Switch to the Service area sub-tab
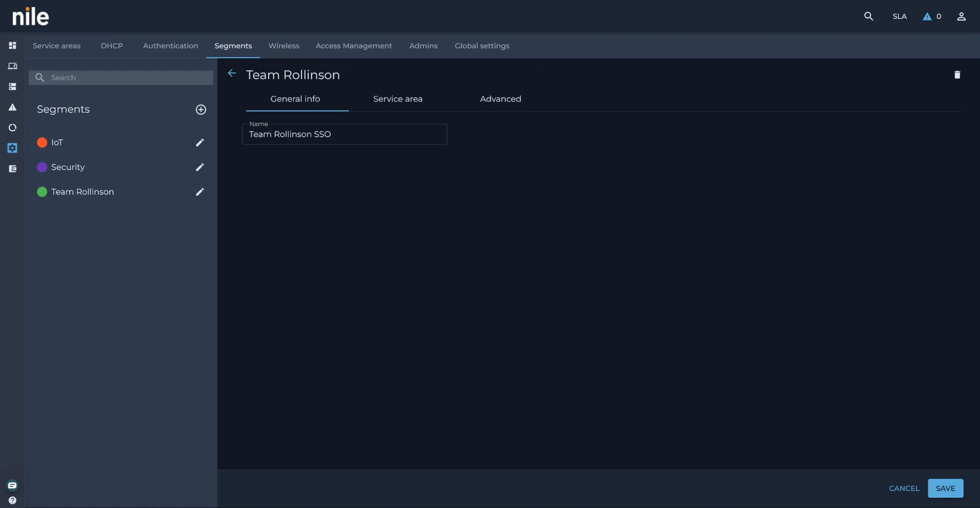This screenshot has height=508, width=980. click(398, 99)
